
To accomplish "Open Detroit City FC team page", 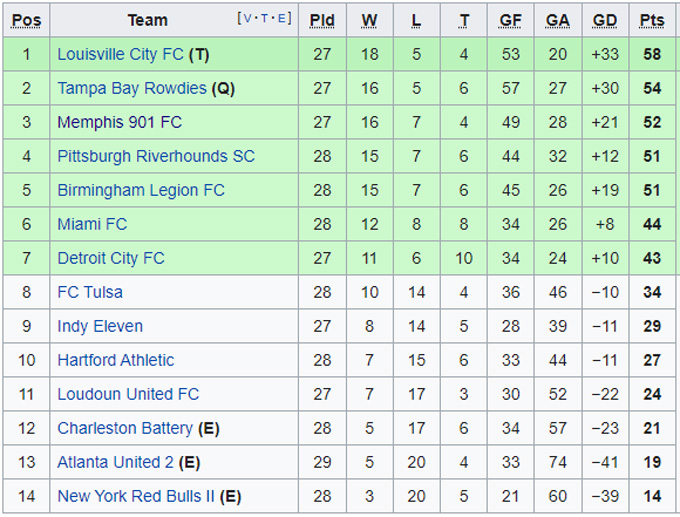I will tap(110, 258).
